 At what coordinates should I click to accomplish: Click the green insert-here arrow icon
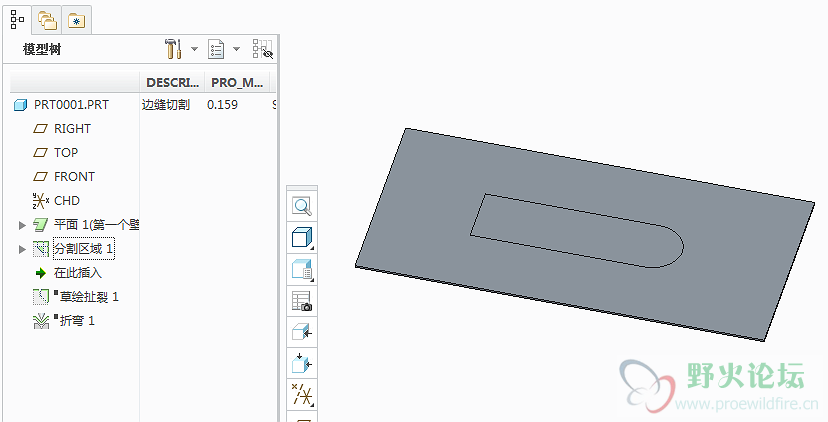click(x=41, y=273)
